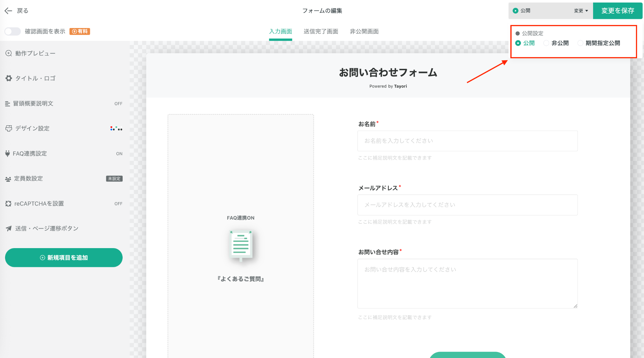644x358 pixels.
Task: Click the reCAPTCHA icon
Action: coord(8,204)
